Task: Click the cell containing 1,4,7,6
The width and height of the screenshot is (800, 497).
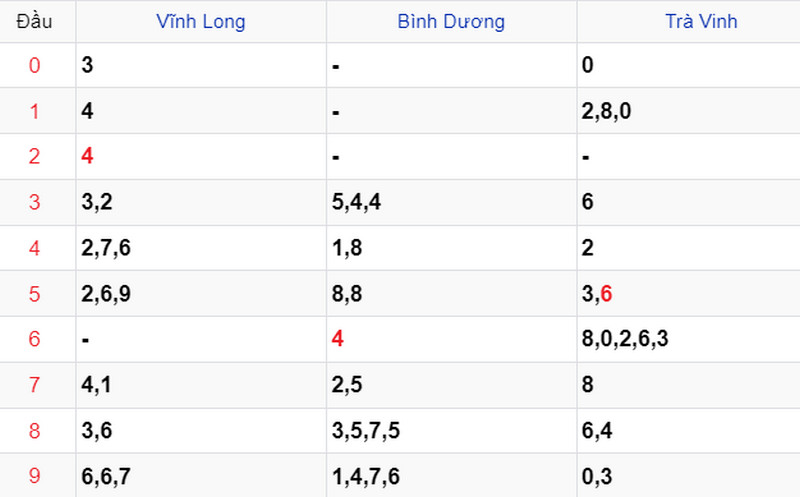Action: pyautogui.click(x=365, y=476)
